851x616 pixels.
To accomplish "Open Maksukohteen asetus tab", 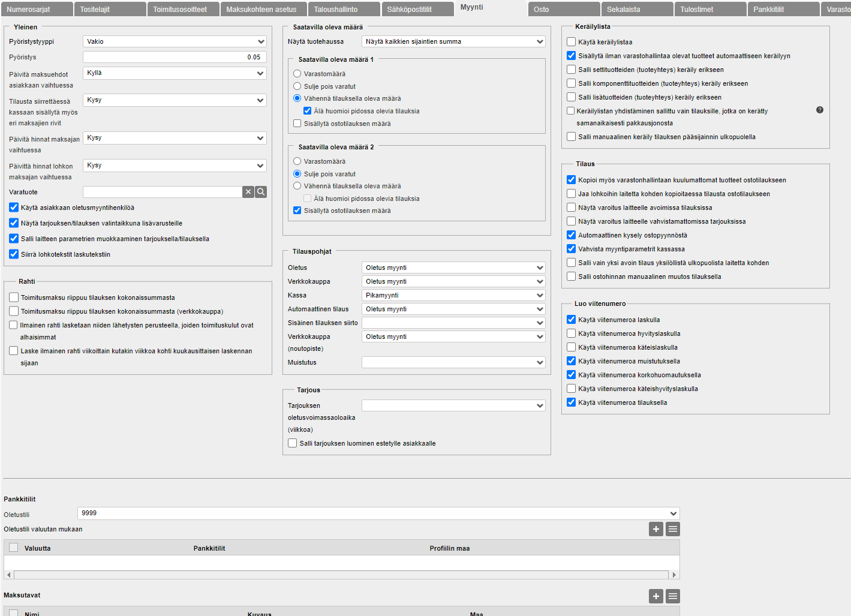I will pyautogui.click(x=264, y=9).
